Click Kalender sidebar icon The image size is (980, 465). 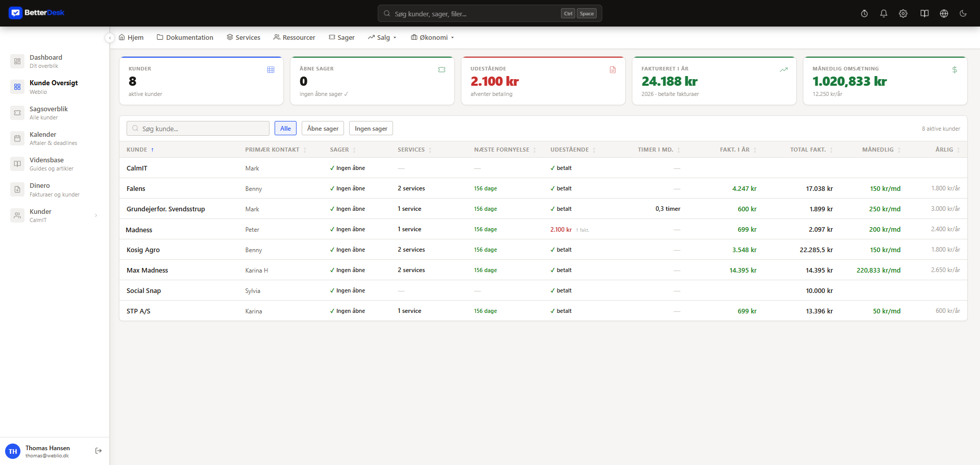click(x=17, y=138)
